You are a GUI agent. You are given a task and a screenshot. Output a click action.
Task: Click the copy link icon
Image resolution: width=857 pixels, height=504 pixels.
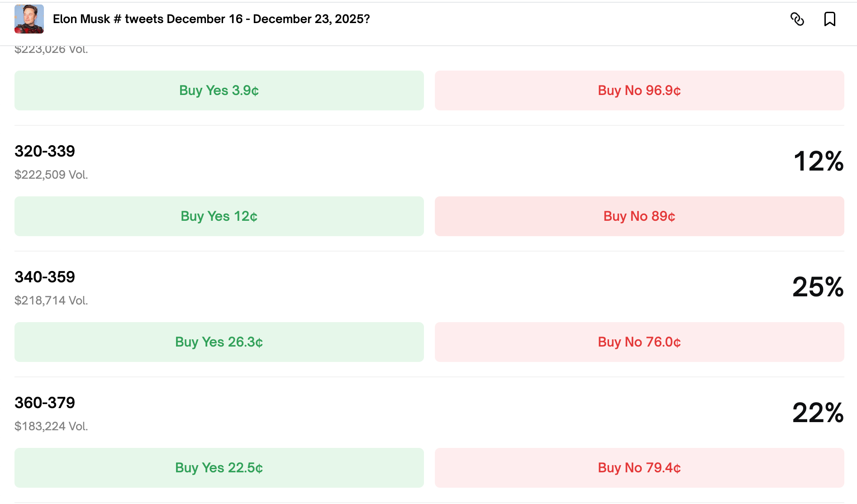click(797, 19)
